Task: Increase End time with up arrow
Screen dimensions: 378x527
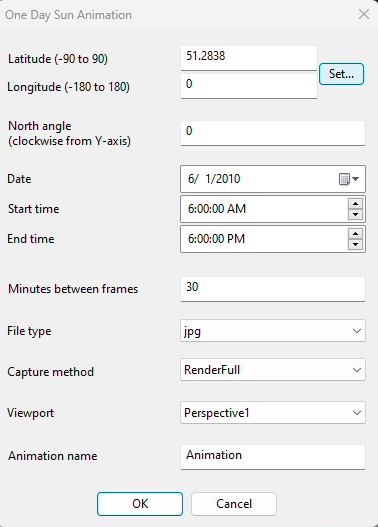Action: 355,234
